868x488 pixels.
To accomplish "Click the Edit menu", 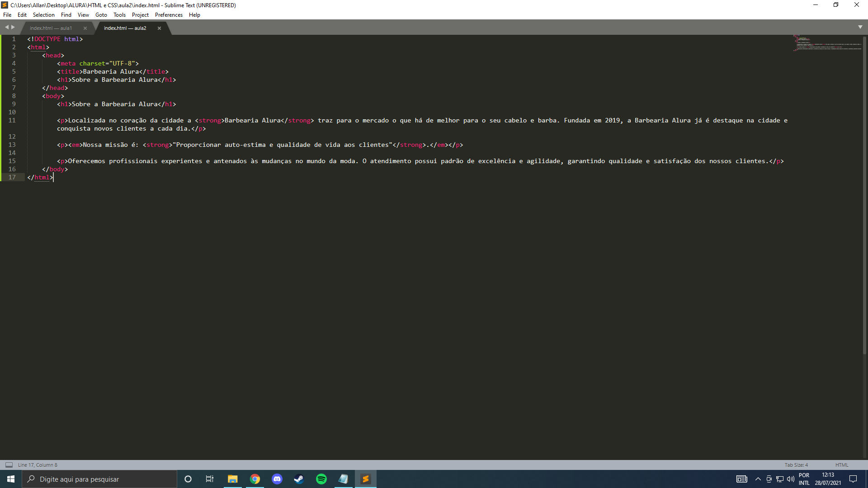I will click(x=22, y=15).
